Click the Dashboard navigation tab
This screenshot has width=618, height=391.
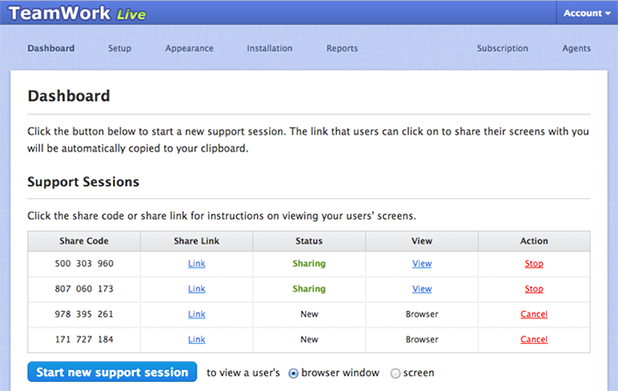[51, 48]
